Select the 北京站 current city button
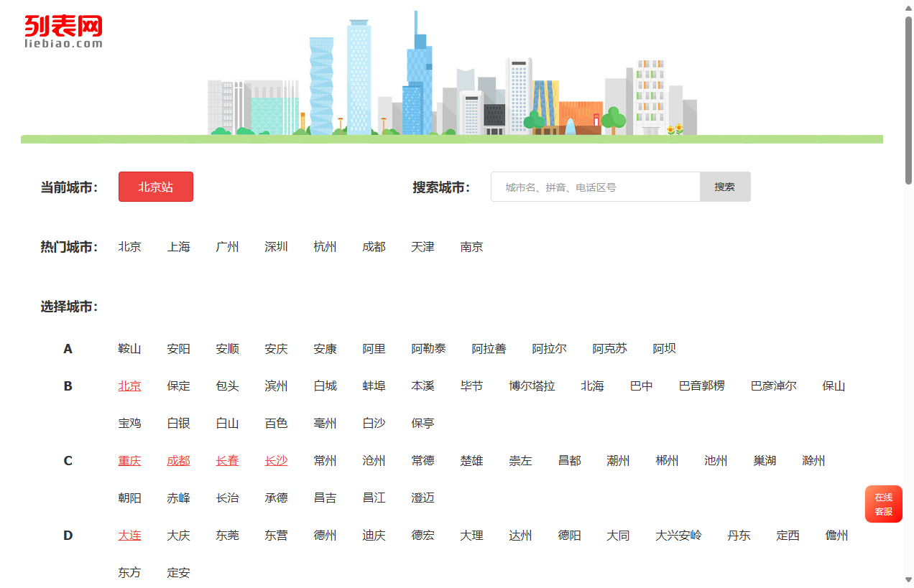The image size is (914, 588). [155, 186]
